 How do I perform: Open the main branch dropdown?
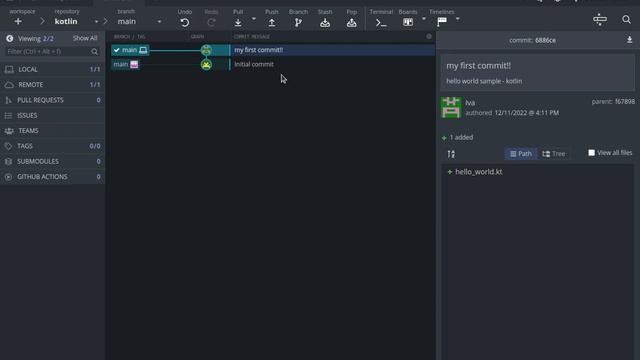coord(159,22)
